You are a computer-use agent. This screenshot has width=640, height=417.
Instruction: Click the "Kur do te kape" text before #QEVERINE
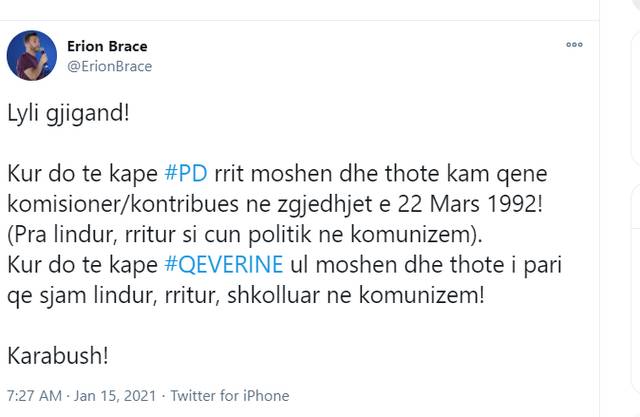[82, 265]
